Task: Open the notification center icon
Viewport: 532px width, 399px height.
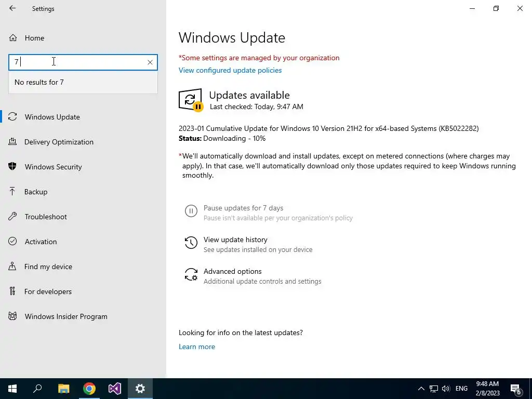Action: pos(516,389)
